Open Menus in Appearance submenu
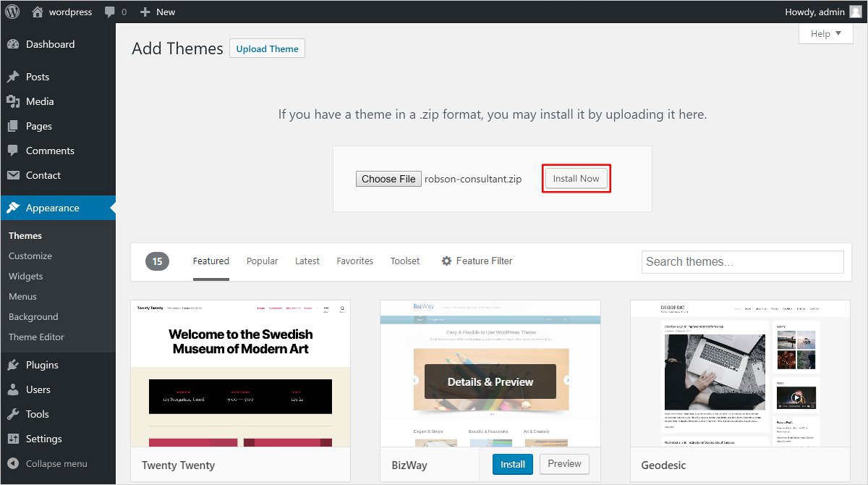868x485 pixels. (22, 296)
